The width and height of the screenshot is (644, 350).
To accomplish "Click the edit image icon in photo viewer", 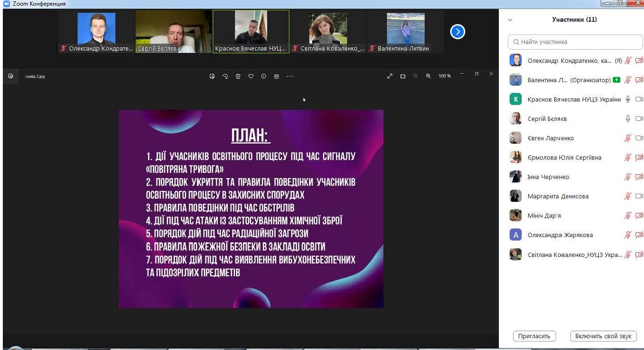I will [x=212, y=76].
